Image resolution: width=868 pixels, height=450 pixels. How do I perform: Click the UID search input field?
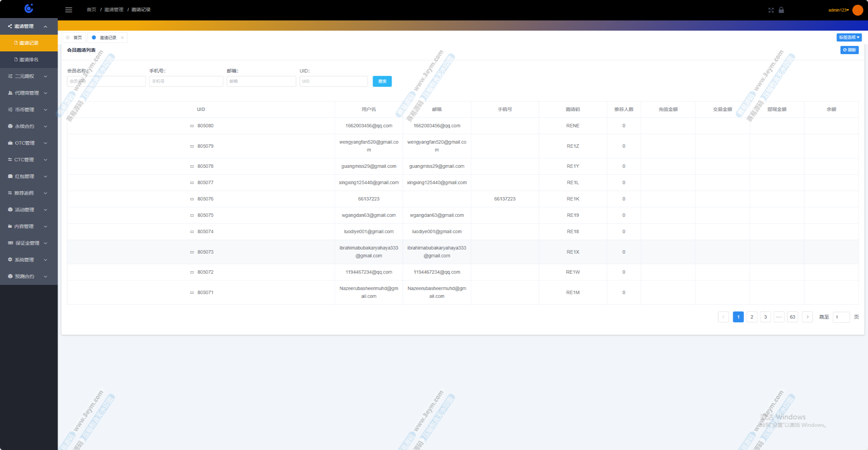(333, 81)
